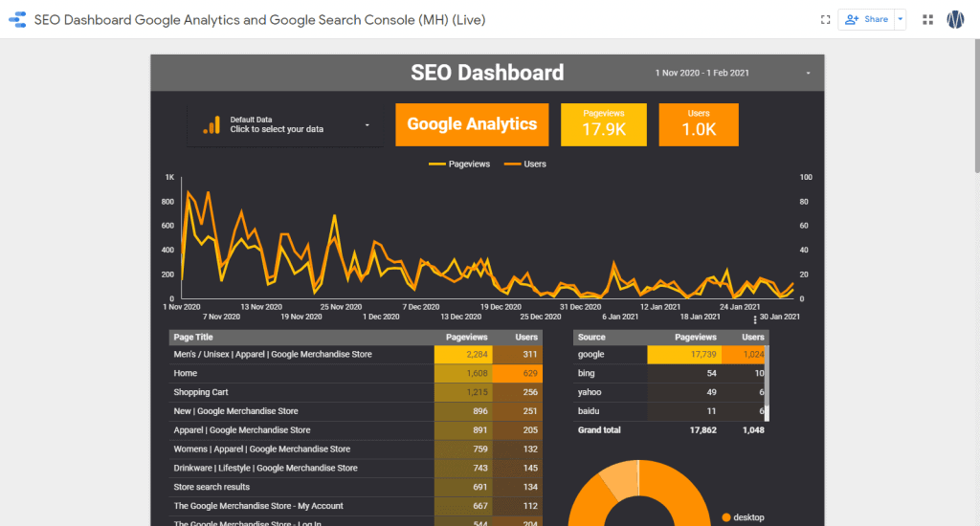Click the orange analytics bars icon
This screenshot has width=980, height=526.
point(212,125)
